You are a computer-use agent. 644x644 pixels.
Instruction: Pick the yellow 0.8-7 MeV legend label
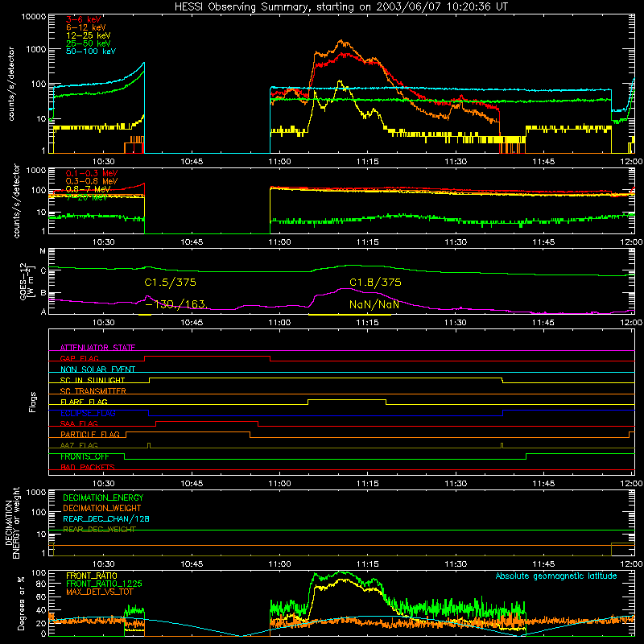pyautogui.click(x=88, y=189)
